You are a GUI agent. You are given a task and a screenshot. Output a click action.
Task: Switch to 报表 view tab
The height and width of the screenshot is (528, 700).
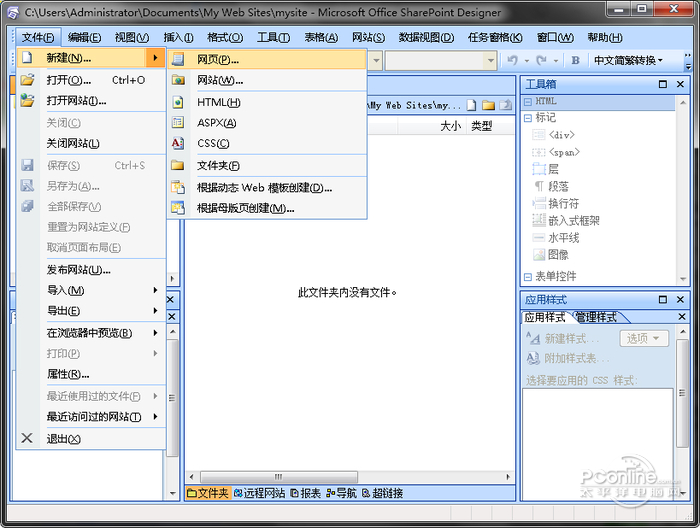[x=306, y=493]
